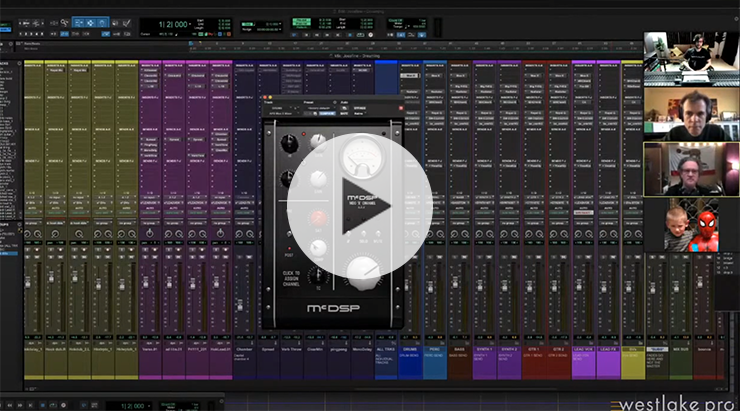This screenshot has width=740, height=412.
Task: Select the Grabber hand tool
Action: tap(102, 23)
